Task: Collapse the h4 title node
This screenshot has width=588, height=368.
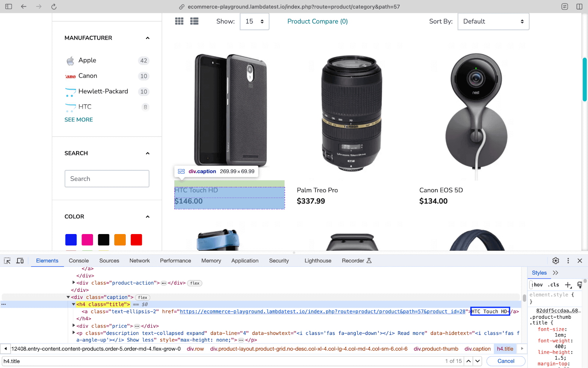Action: (x=73, y=304)
